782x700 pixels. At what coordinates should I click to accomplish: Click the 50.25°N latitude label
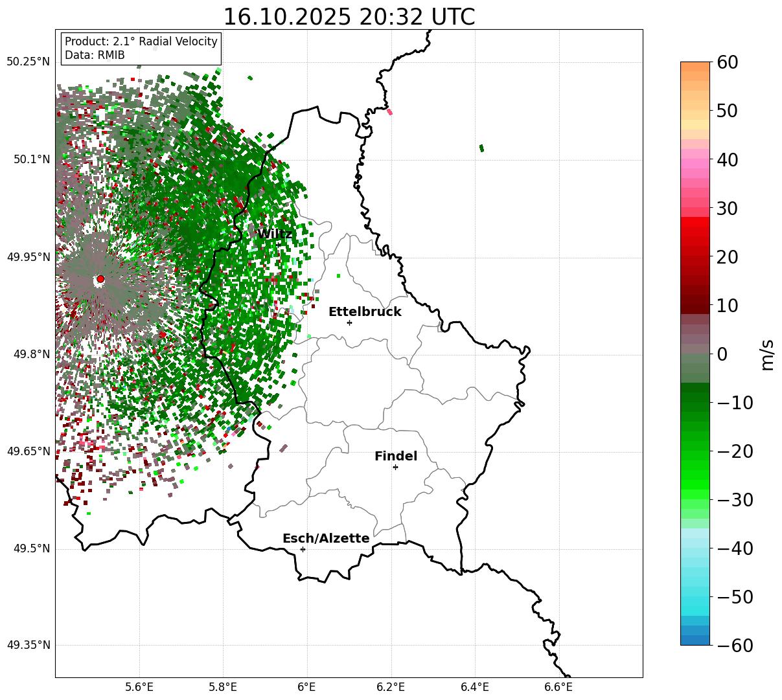click(x=28, y=62)
